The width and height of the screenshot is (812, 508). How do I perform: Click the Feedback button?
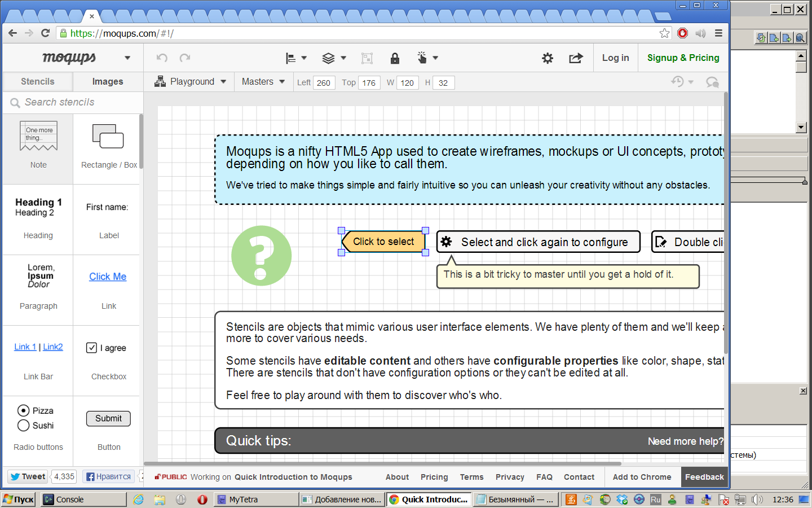tap(704, 477)
